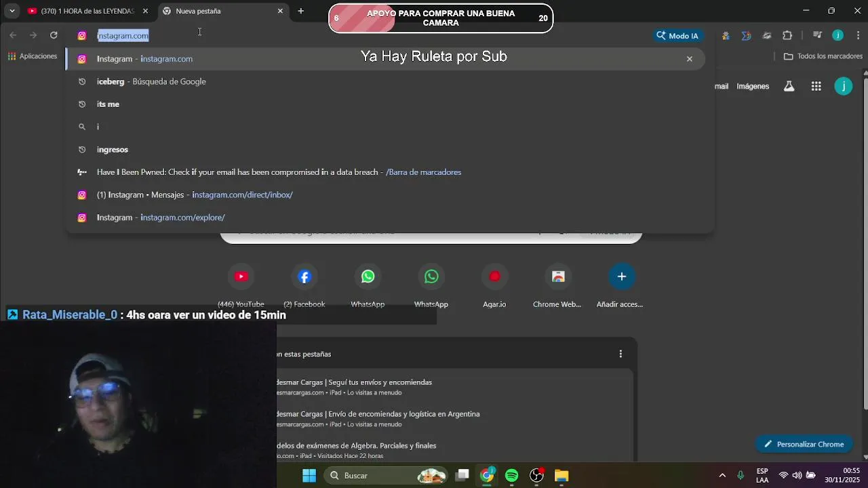Image resolution: width=868 pixels, height=488 pixels.
Task: Open 'exámenes de Algebra. Parciales y finales' entry
Action: 454,450
